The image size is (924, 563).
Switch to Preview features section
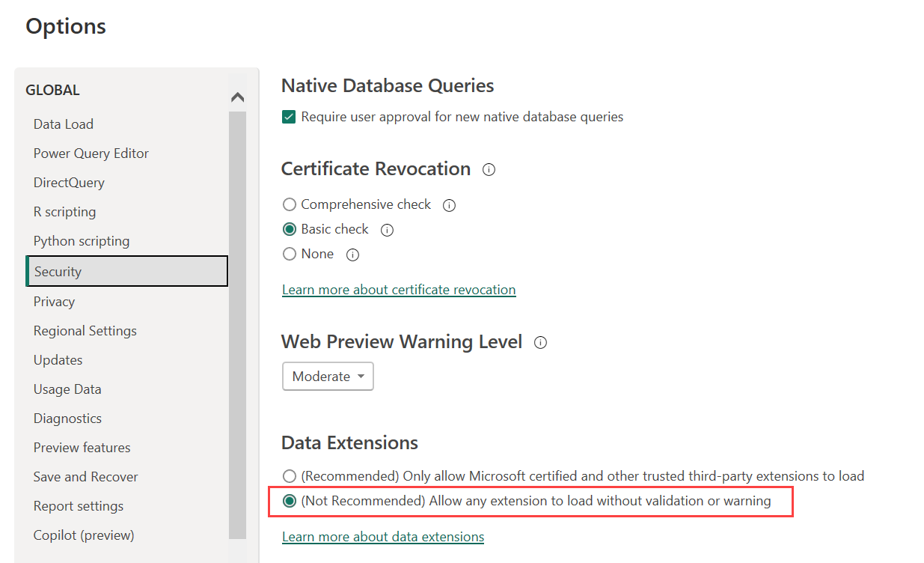[x=82, y=448]
